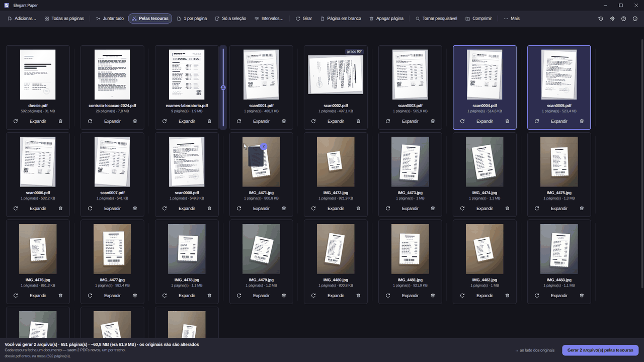Expand contrato-locacao-2024.pdf pages
The image size is (644, 362).
coord(112,121)
